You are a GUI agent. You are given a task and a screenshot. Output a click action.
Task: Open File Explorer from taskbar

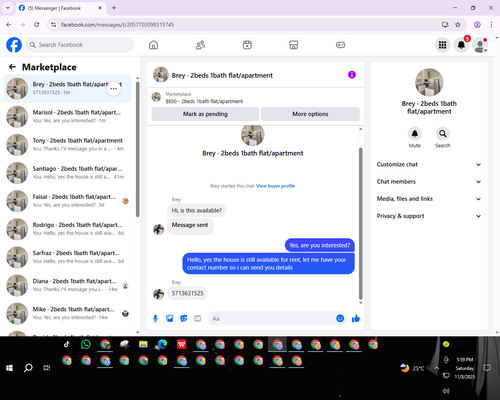(143, 344)
